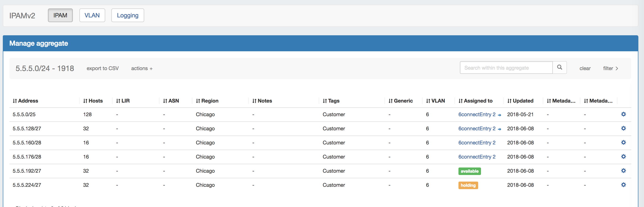The image size is (644, 207).
Task: Expand the filter panel
Action: [x=610, y=68]
